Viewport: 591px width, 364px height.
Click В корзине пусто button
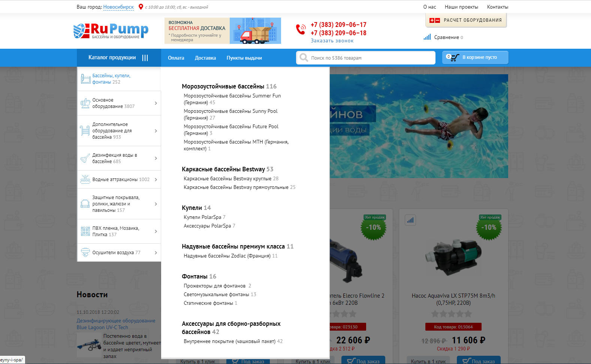tap(475, 57)
